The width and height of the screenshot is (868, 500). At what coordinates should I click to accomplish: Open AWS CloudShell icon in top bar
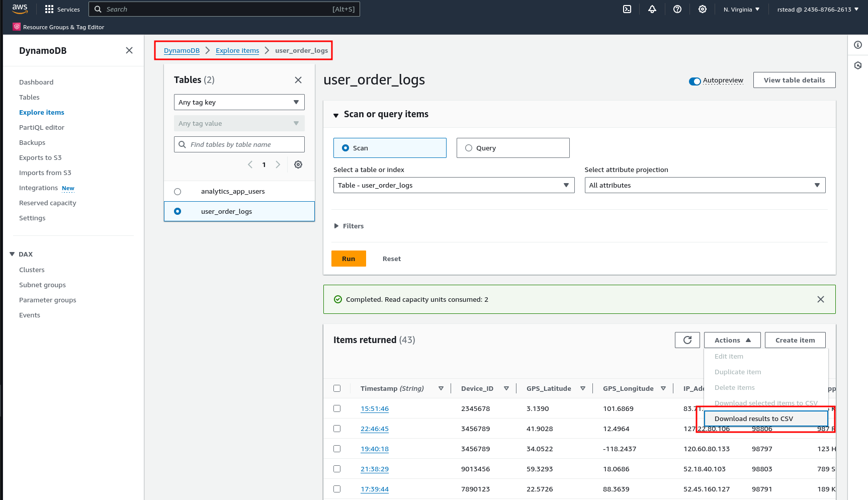627,9
